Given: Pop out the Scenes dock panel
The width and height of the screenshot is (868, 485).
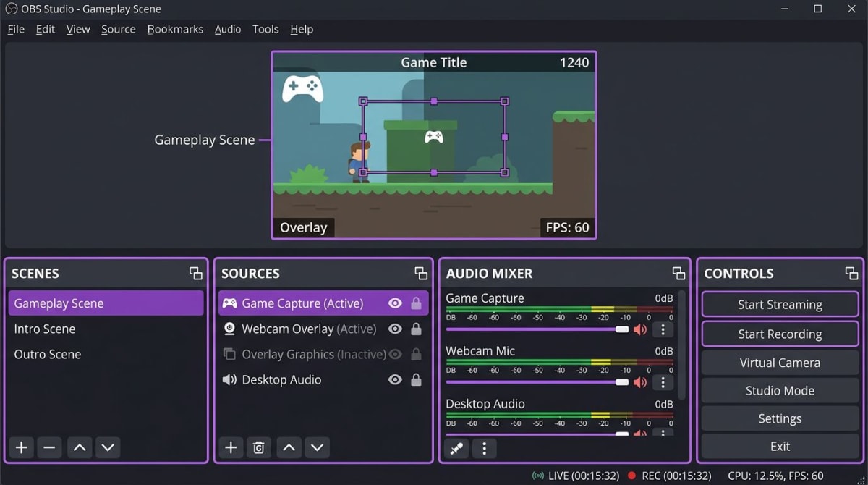Looking at the screenshot, I should click(196, 273).
